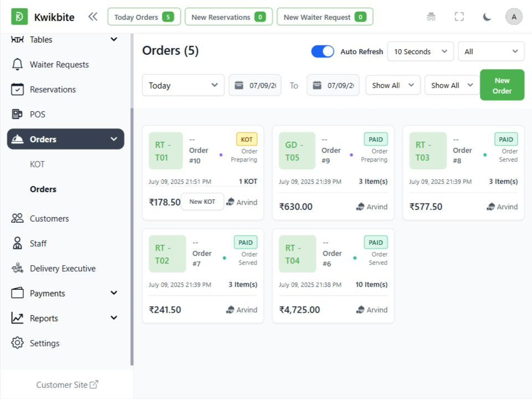Expand the Payments submenu in sidebar
The image size is (532, 399).
pyautogui.click(x=114, y=293)
